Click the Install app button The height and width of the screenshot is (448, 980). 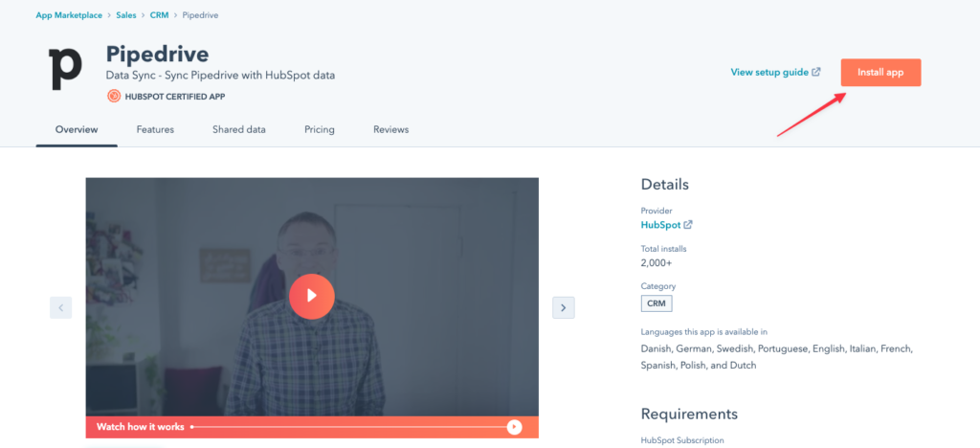(x=880, y=73)
